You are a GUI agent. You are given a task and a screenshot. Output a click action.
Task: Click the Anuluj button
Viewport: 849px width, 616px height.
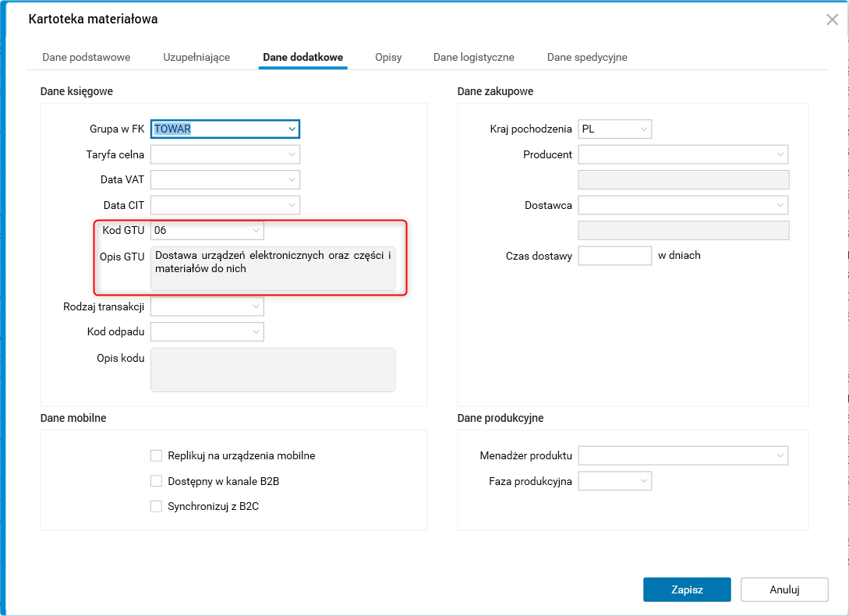coord(784,589)
